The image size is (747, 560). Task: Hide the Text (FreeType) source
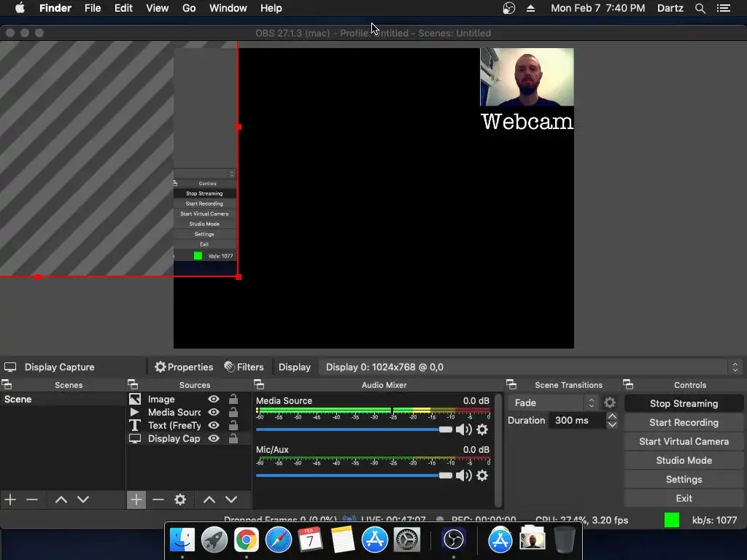pyautogui.click(x=214, y=425)
